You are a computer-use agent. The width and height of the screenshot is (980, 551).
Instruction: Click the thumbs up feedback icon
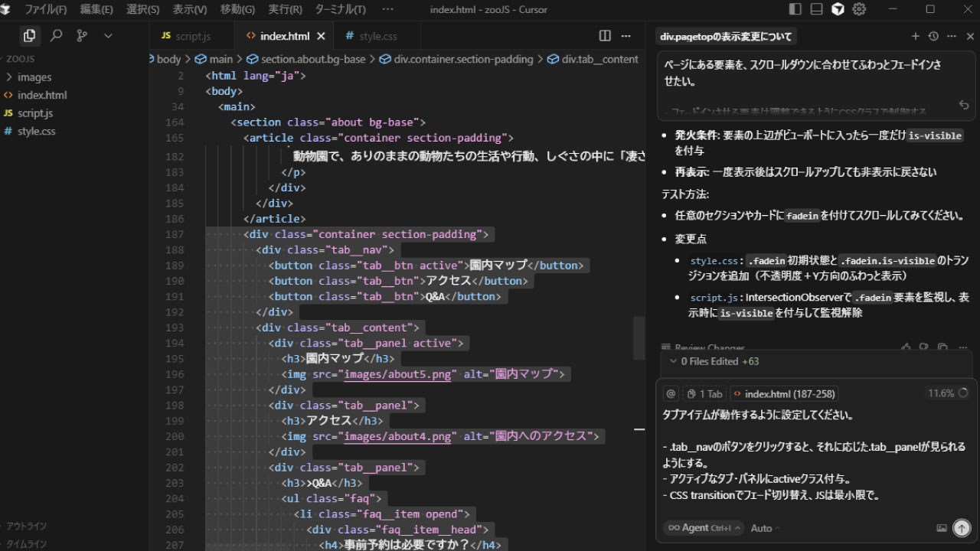coord(906,347)
